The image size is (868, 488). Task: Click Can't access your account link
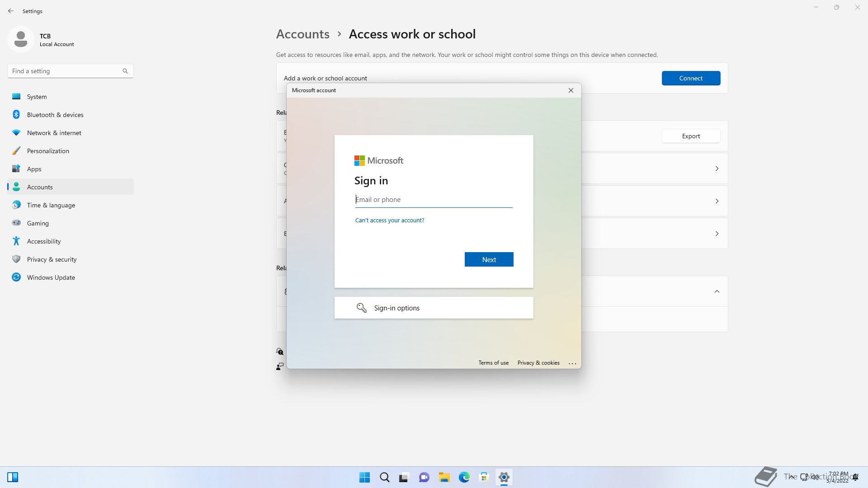click(x=390, y=221)
